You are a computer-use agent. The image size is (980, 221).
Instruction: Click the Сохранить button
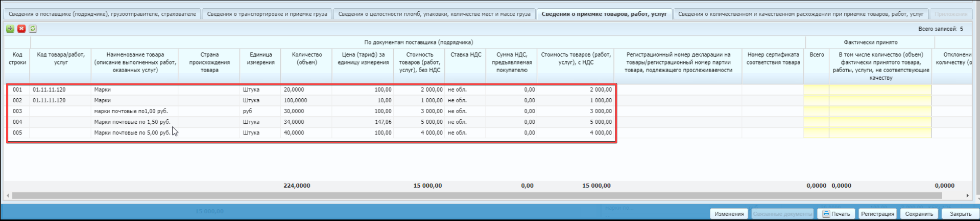919,214
